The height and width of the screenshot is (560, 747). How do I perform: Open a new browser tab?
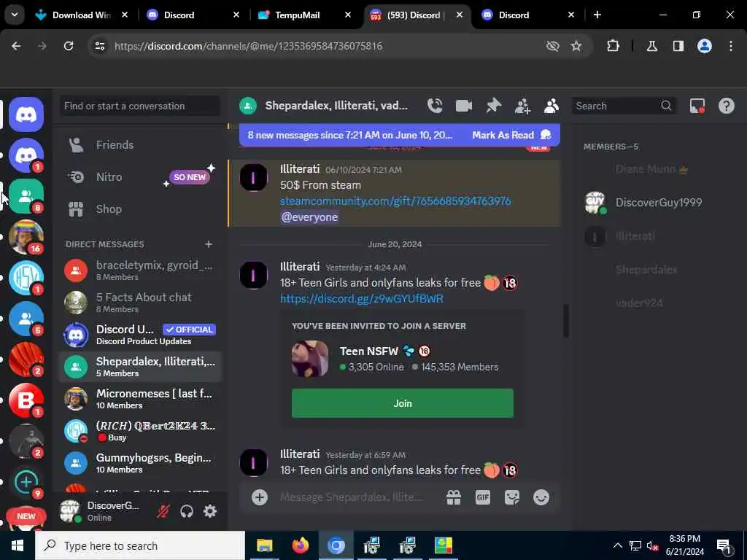[597, 15]
